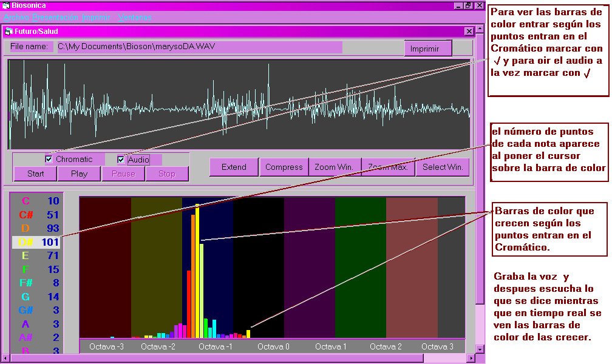The height and width of the screenshot is (364, 612).
Task: Open the Archivo menu
Action: [x=16, y=18]
